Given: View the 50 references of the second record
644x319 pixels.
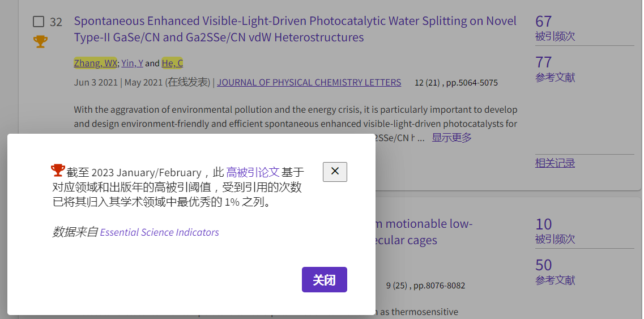Looking at the screenshot, I should [543, 265].
